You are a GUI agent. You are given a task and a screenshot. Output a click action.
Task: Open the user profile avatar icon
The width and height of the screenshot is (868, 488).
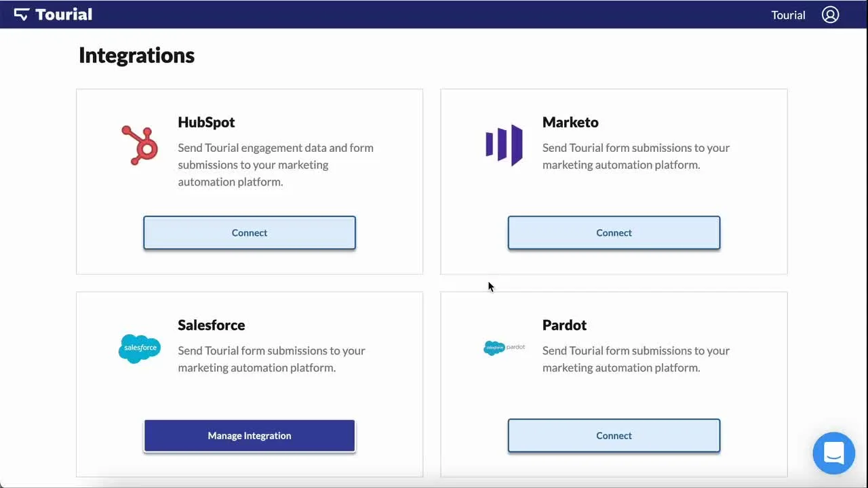(x=831, y=15)
